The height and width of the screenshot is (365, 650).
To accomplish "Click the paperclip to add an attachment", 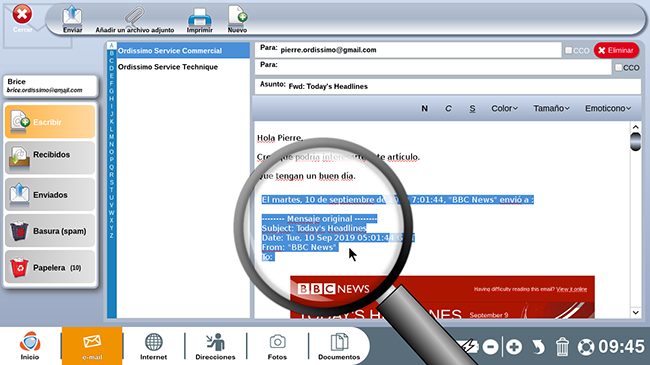I will pos(135,19).
